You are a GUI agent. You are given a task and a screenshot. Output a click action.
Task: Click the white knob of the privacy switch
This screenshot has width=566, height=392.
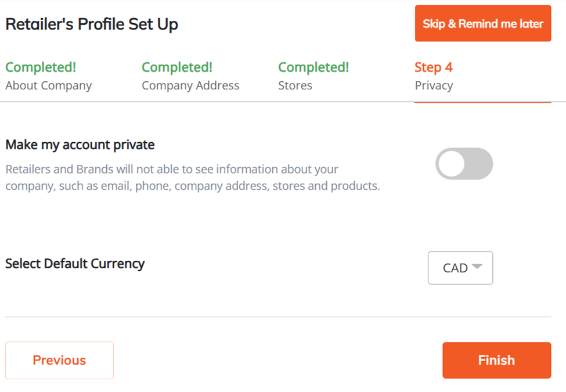pos(451,164)
